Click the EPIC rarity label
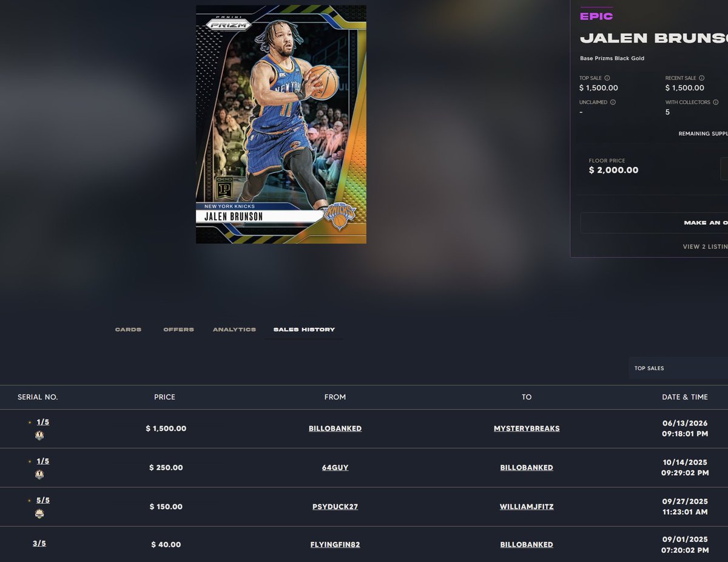Image resolution: width=728 pixels, height=562 pixels. click(x=596, y=16)
